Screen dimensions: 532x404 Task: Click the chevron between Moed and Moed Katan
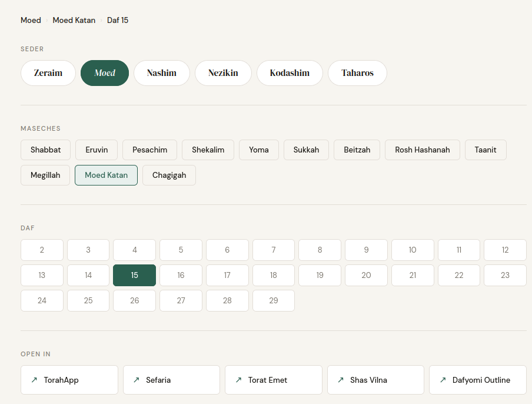coord(46,20)
